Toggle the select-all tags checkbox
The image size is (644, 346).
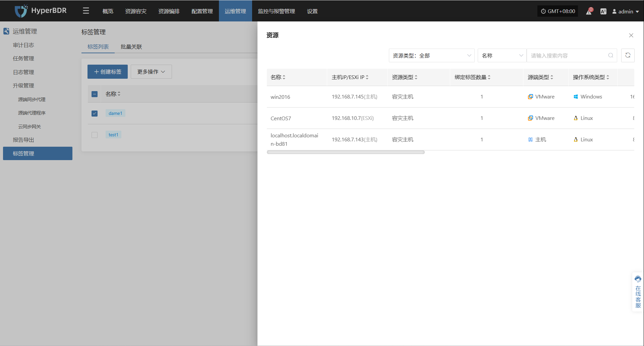click(95, 94)
